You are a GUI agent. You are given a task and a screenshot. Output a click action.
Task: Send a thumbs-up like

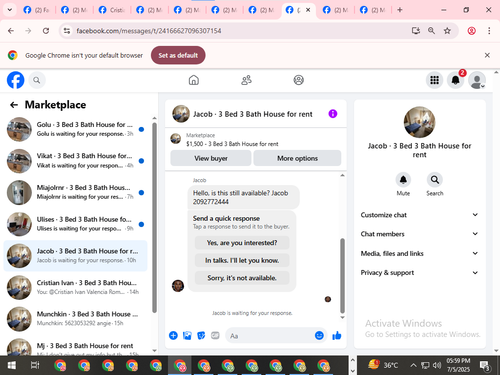point(337,335)
